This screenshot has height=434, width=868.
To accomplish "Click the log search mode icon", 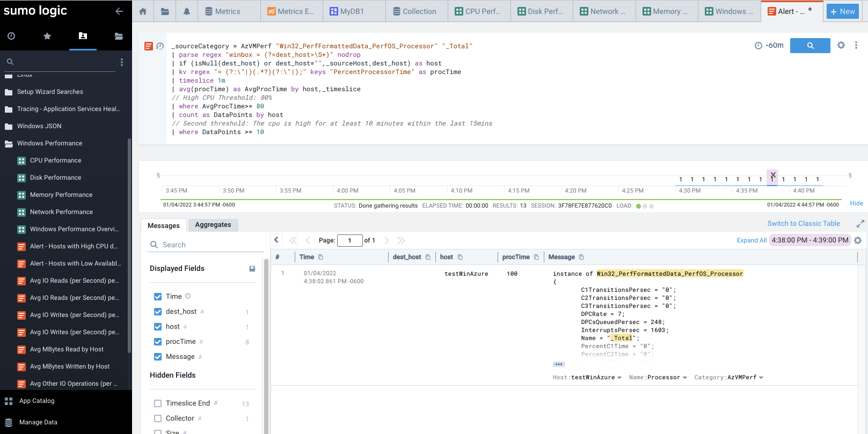I will pyautogui.click(x=149, y=46).
